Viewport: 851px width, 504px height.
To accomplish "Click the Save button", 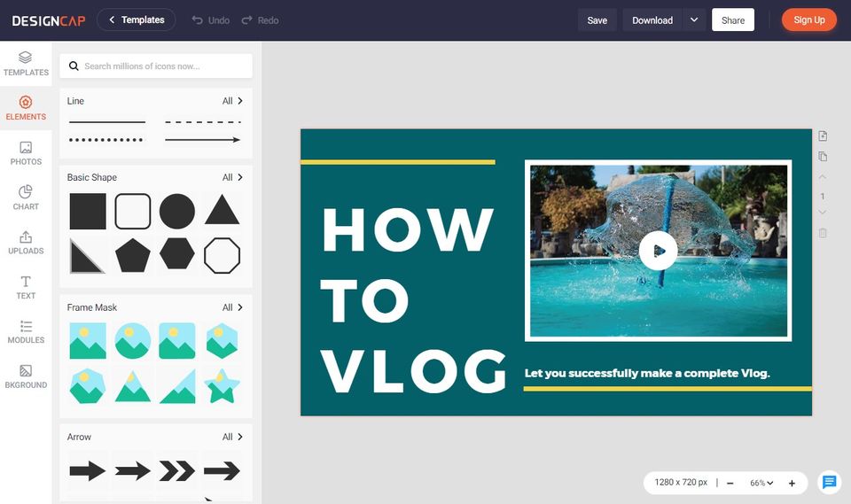I will (597, 20).
